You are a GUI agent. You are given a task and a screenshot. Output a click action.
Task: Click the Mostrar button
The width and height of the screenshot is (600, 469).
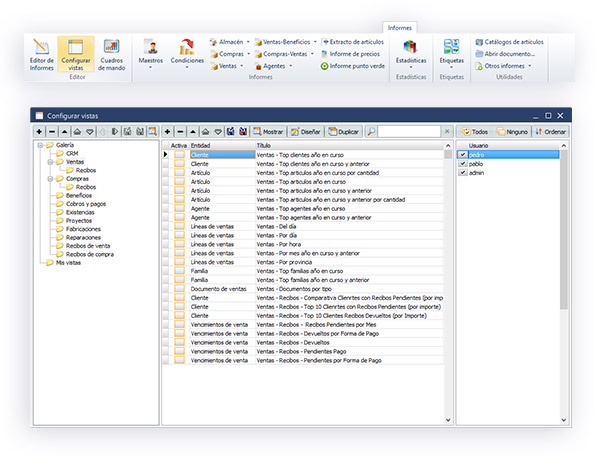268,131
